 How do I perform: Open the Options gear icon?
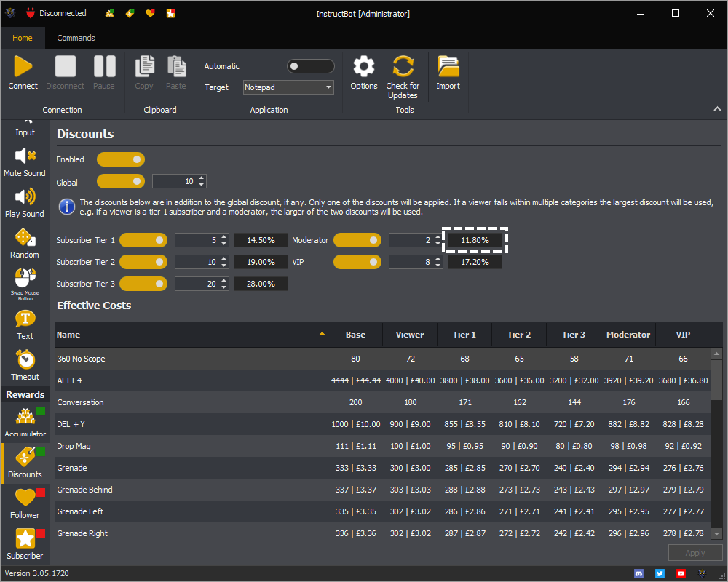(363, 67)
